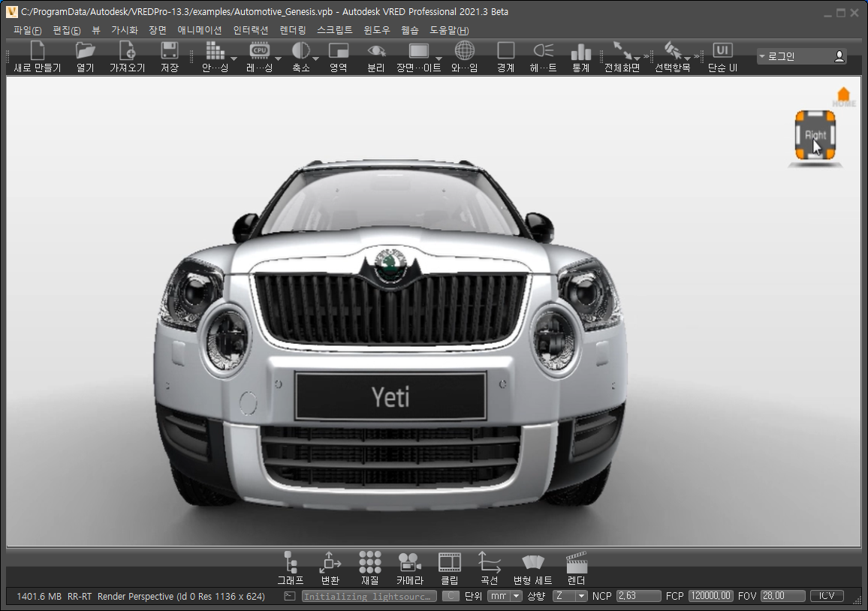Click the ICV button in status bar
Screen dimensions: 868x611
coord(827,596)
